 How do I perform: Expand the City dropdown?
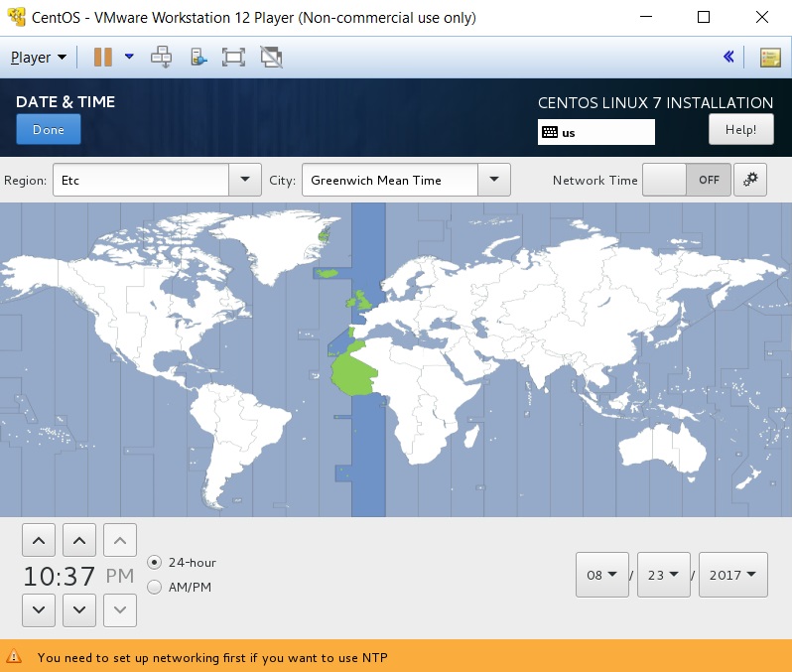tap(493, 181)
